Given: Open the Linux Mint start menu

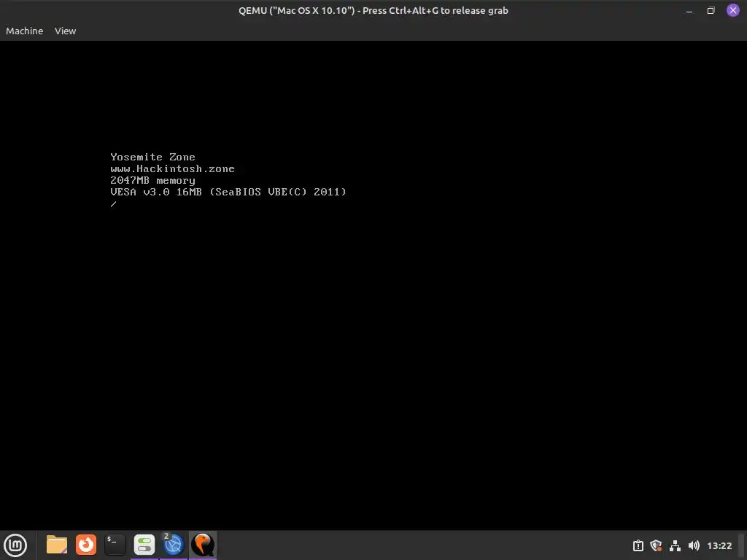Looking at the screenshot, I should (x=15, y=545).
